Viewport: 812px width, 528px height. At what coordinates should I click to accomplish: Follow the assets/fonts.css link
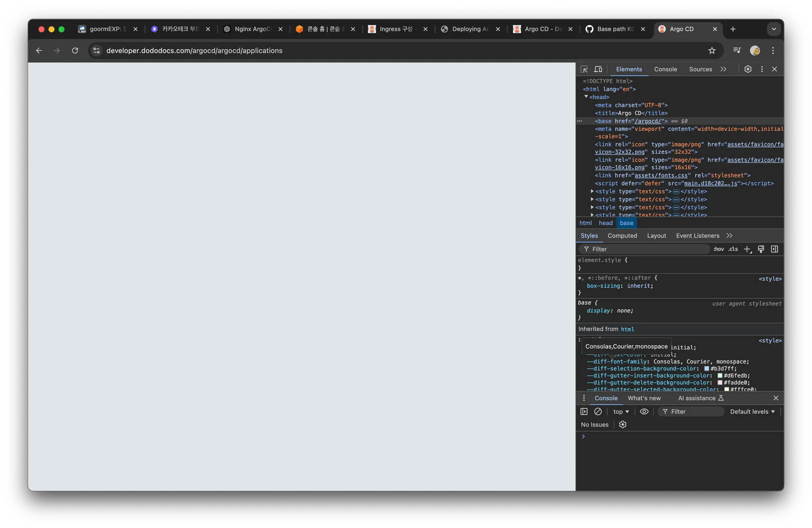pyautogui.click(x=661, y=175)
